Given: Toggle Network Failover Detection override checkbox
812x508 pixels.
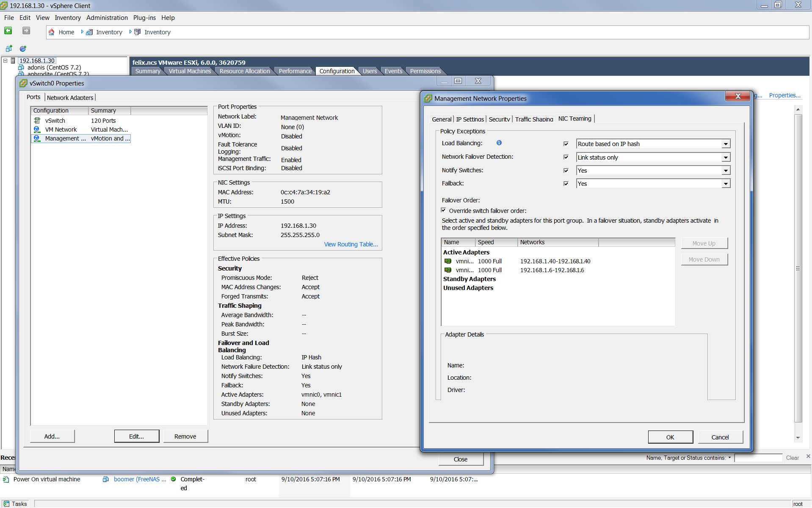Looking at the screenshot, I should (566, 157).
